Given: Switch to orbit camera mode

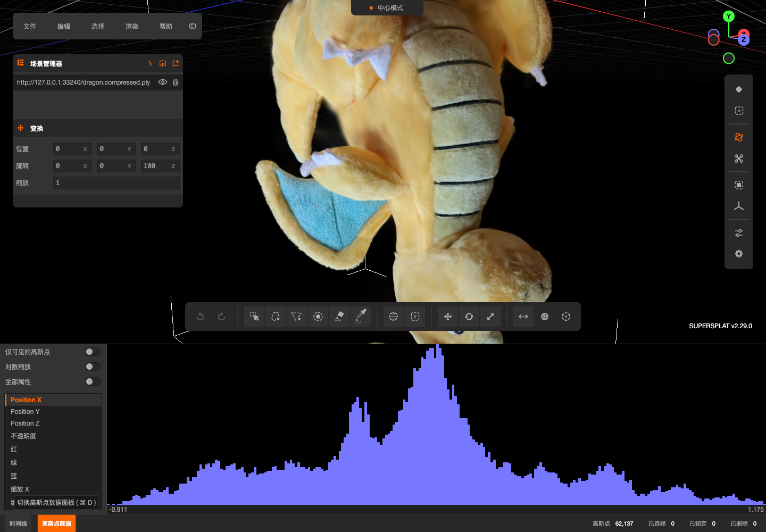Looking at the screenshot, I should [739, 137].
